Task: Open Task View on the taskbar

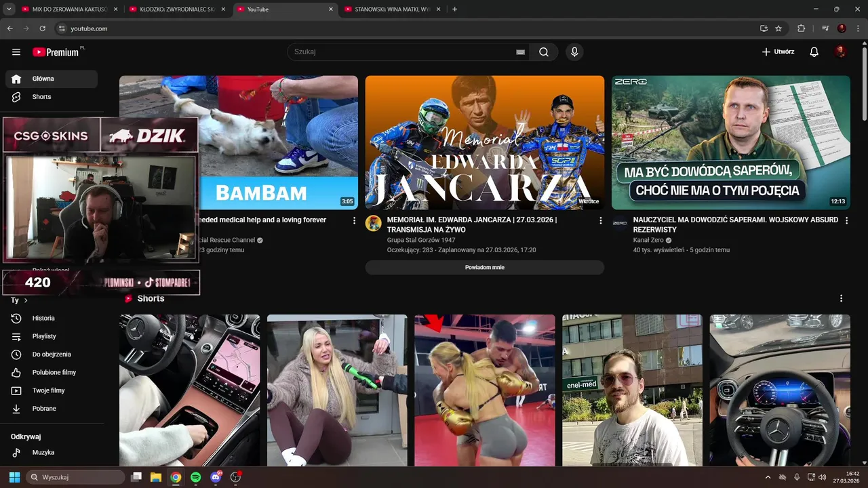Action: 136,477
